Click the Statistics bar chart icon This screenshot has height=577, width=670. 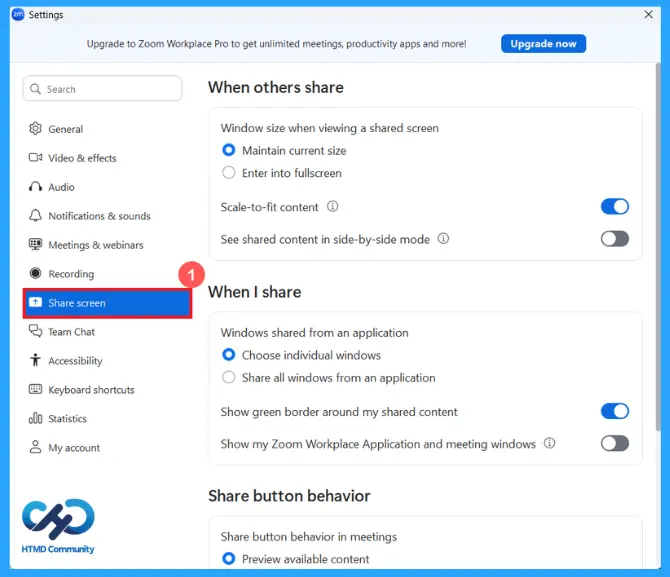pyautogui.click(x=35, y=418)
